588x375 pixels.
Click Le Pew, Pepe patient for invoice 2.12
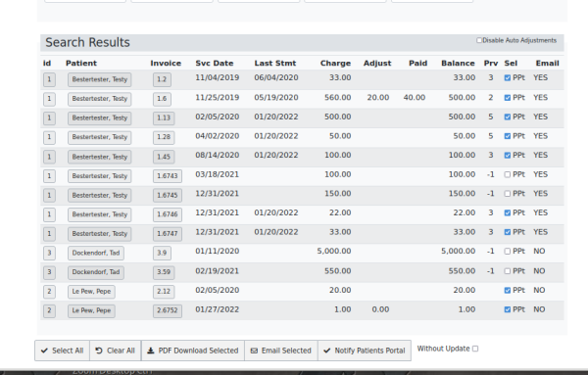tap(91, 292)
